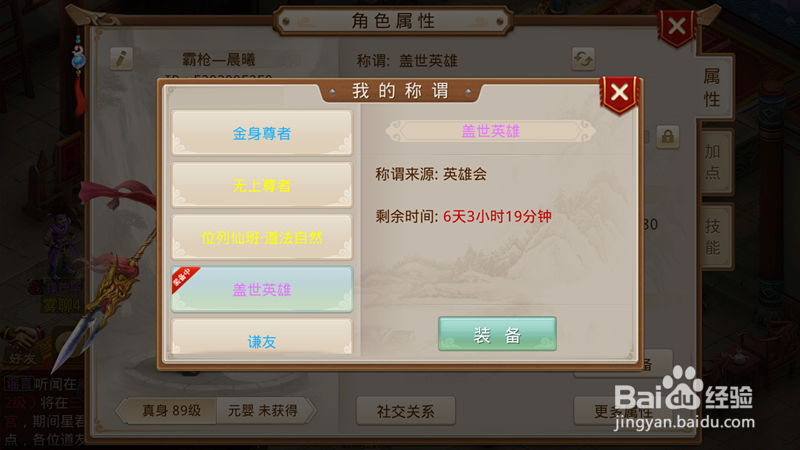Image resolution: width=800 pixels, height=450 pixels.
Task: Click the 更多属性 button
Action: 623,411
